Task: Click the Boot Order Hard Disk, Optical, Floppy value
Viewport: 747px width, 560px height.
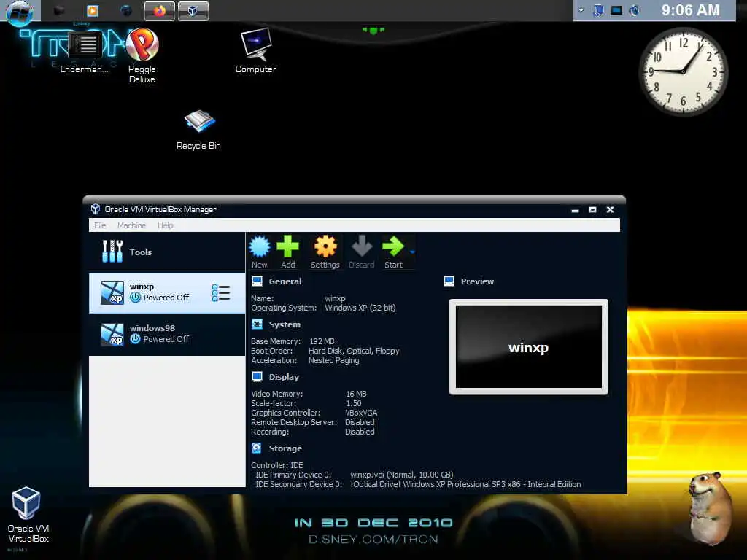Action: click(354, 351)
